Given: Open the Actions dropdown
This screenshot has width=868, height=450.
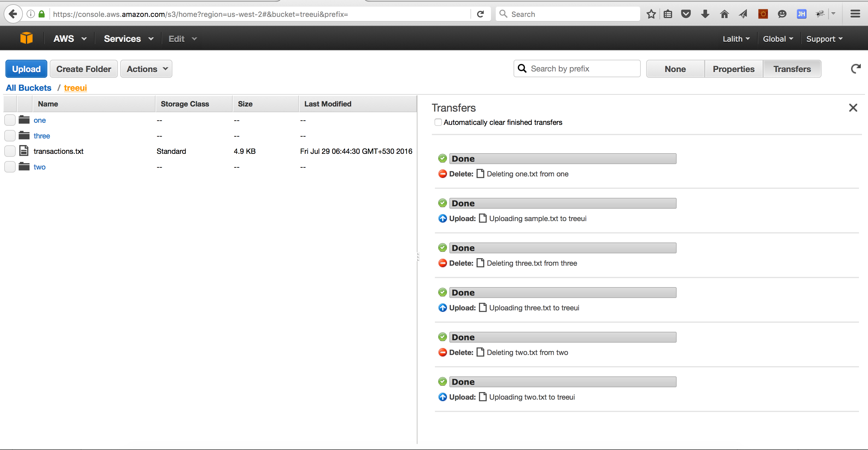Looking at the screenshot, I should [146, 69].
